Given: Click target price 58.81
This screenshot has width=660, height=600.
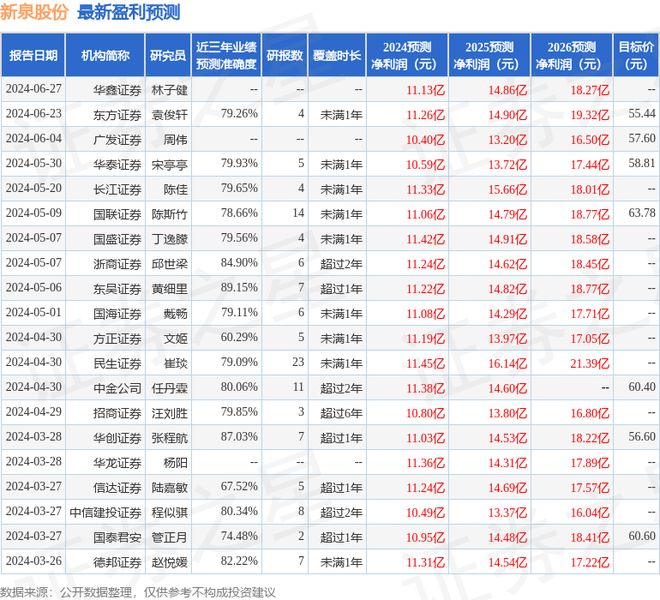Looking at the screenshot, I should 642,163.
